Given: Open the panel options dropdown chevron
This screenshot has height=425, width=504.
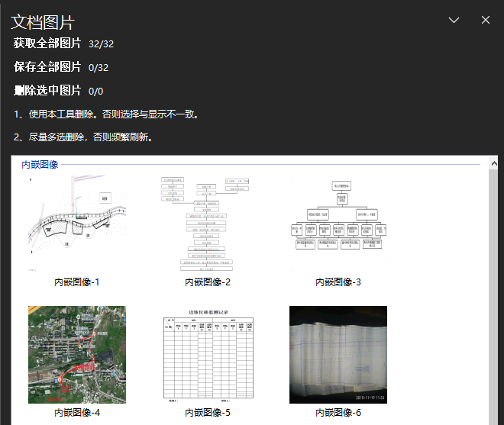Looking at the screenshot, I should 454,21.
